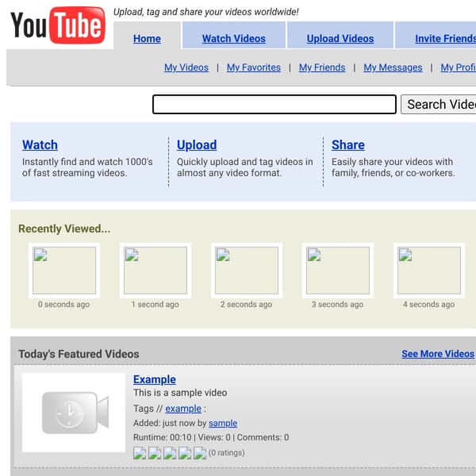476x476 pixels.
Task: Open thumbnail viewed 0 seconds ago
Action: tap(64, 271)
